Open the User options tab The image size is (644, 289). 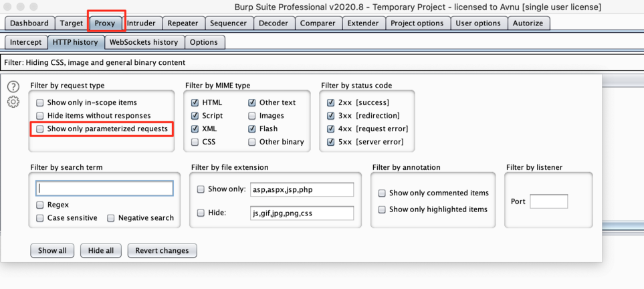[478, 23]
